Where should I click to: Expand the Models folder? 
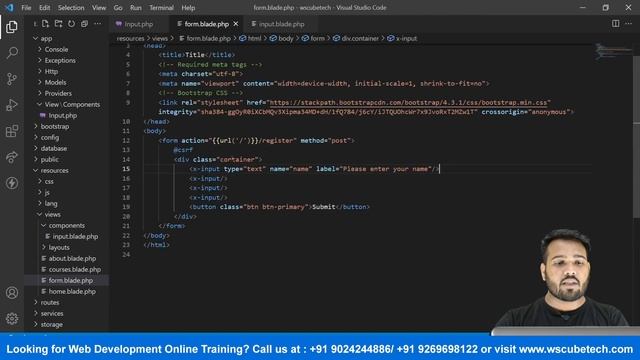click(x=56, y=82)
